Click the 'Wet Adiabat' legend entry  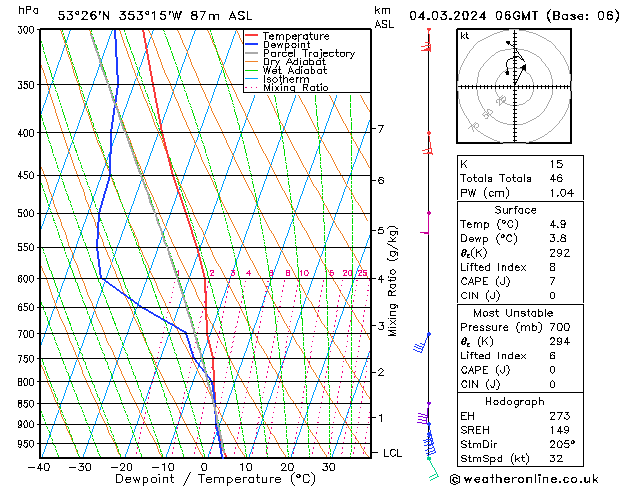pos(295,70)
